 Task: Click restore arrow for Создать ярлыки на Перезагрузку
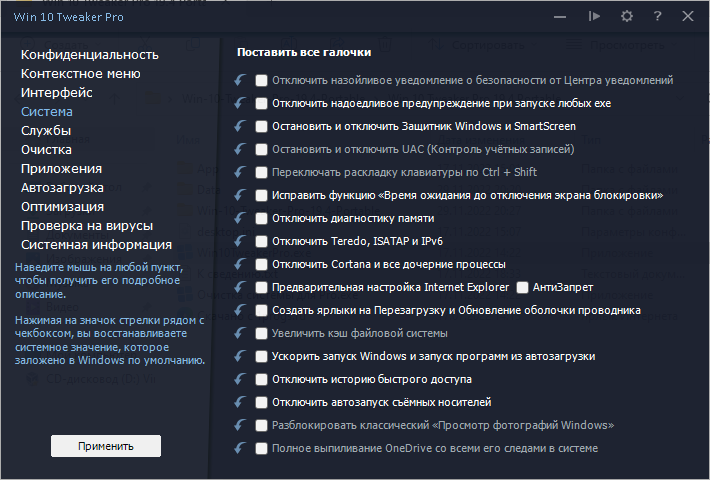[239, 310]
